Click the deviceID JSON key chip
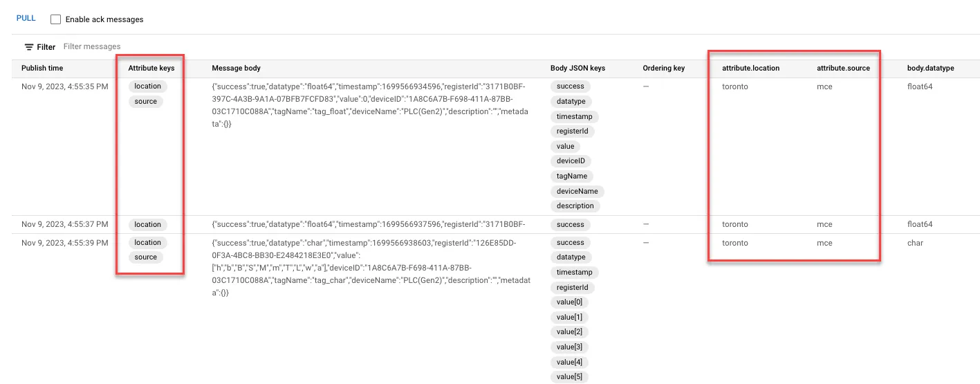 click(571, 161)
